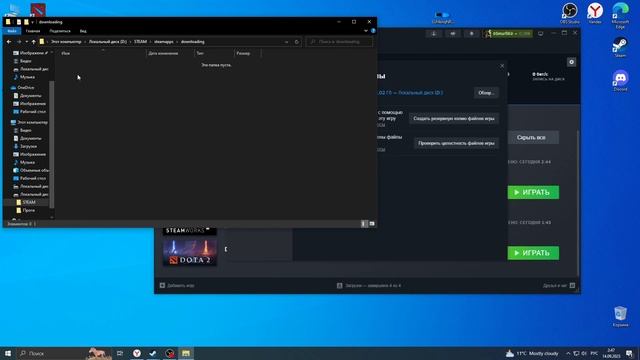Click Проверить целостность файлов игры
Viewport: 640px width, 360px height.
[x=456, y=143]
